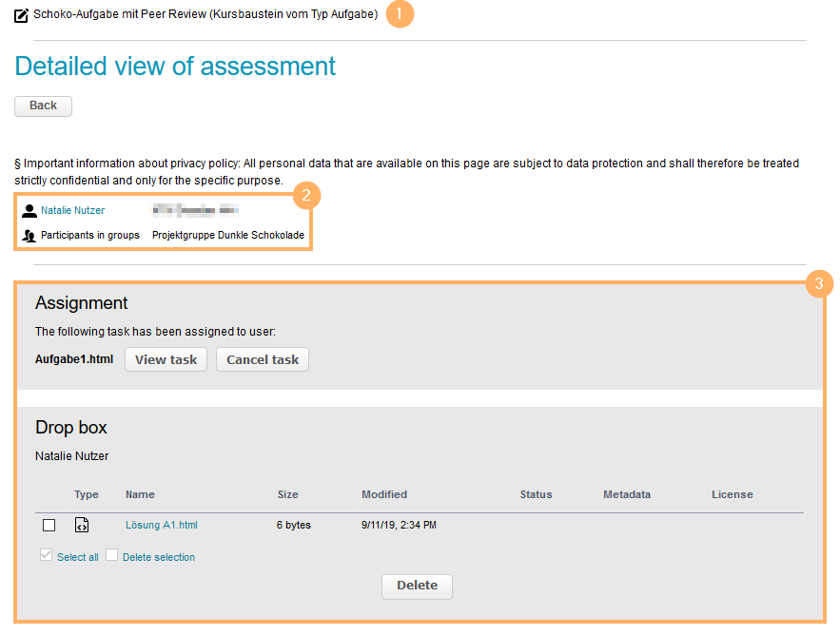Toggle the Select all checkbox icon
Screen dimensions: 840x635
46,556
